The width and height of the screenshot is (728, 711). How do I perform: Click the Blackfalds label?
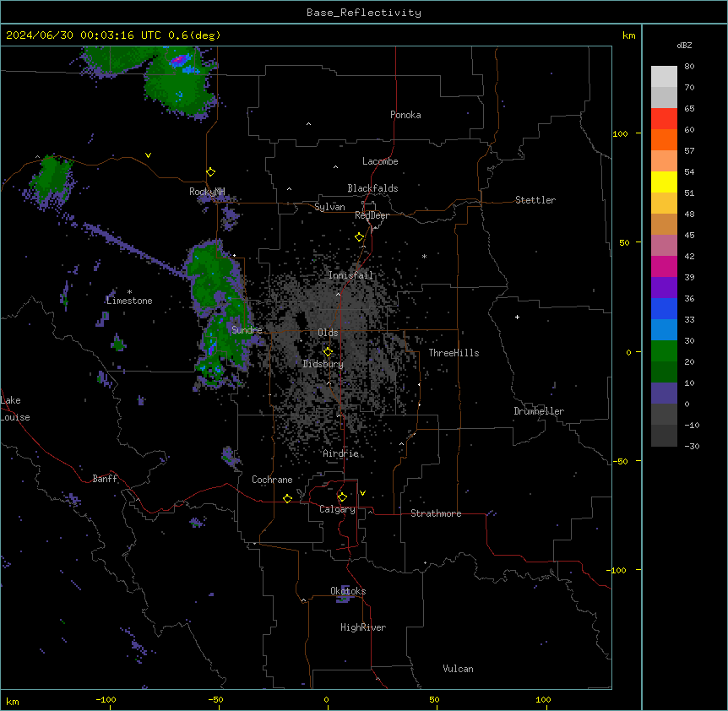point(372,188)
